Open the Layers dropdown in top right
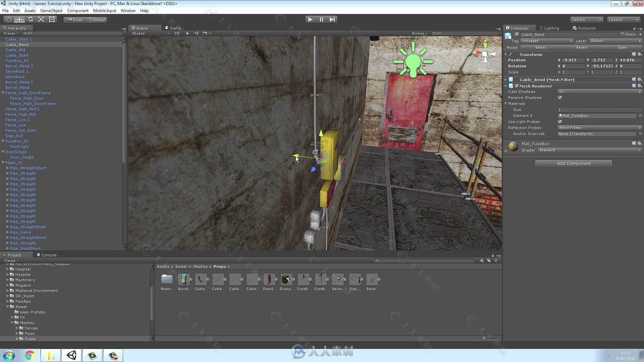Screen dimensions: 644x362 point(586,19)
